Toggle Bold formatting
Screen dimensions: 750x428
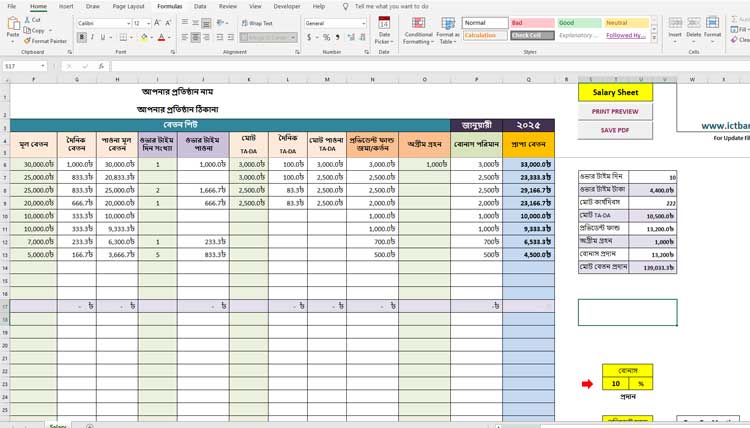pyautogui.click(x=81, y=38)
